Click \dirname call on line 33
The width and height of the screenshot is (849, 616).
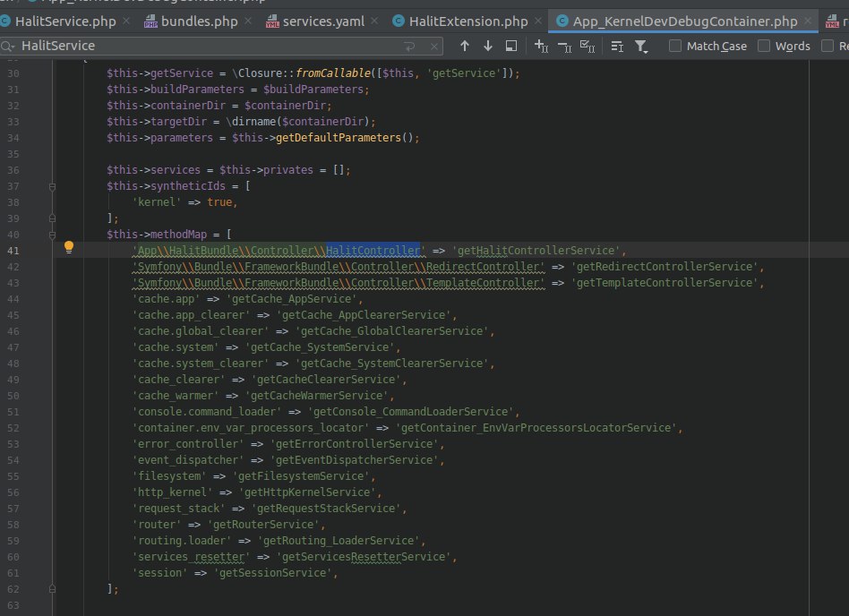click(251, 122)
